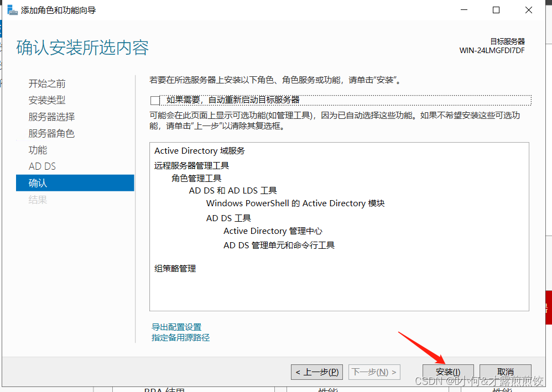
Task: Enable automatic restart of target server checkbox
Action: 155,100
